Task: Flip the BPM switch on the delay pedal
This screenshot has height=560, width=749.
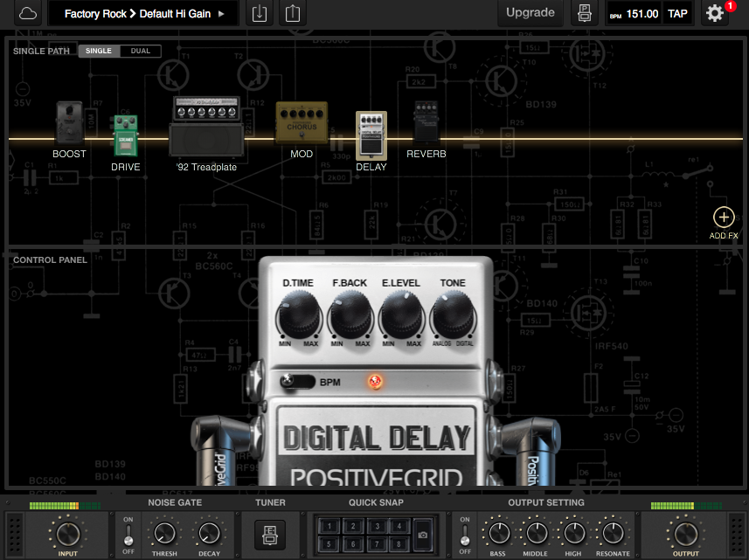Action: [x=295, y=382]
